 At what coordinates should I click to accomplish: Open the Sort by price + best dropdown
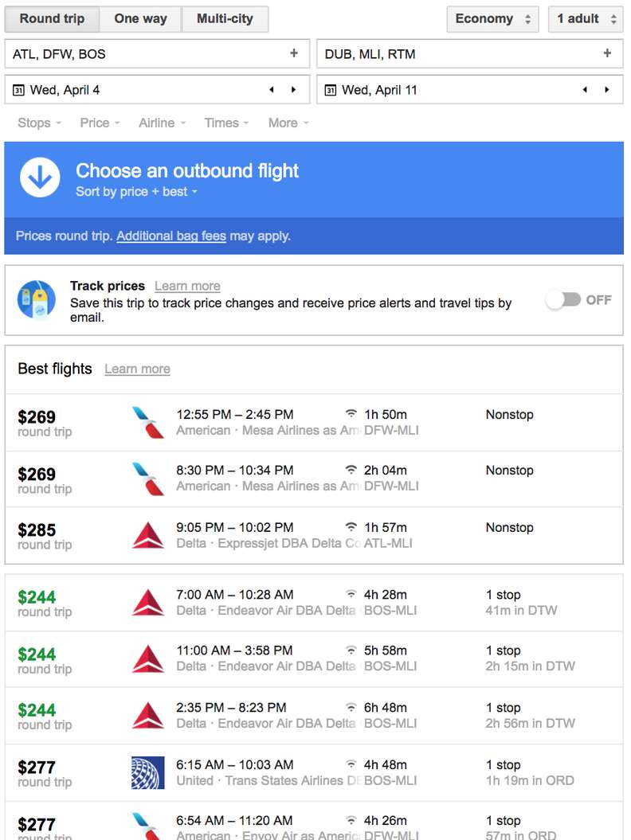135,191
